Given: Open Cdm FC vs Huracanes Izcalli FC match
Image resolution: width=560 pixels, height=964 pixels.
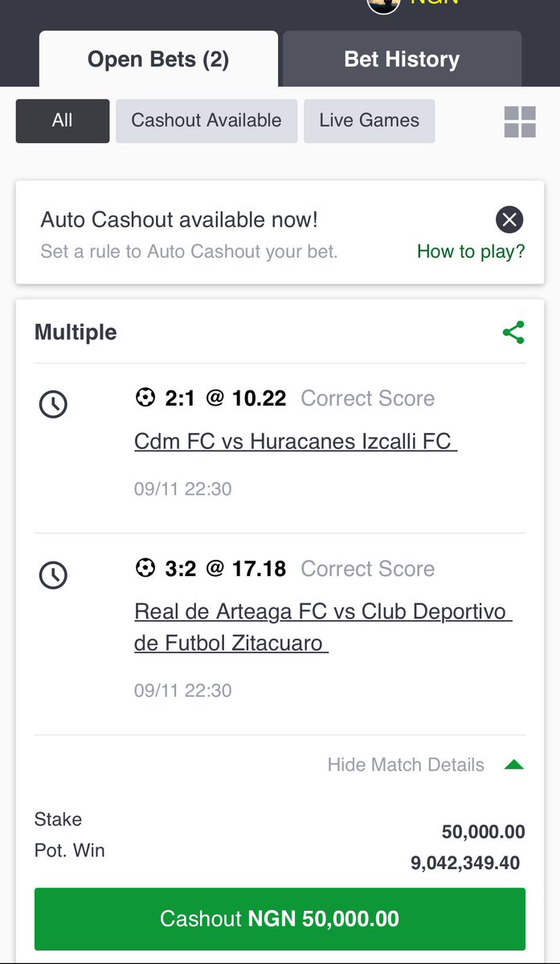Looking at the screenshot, I should click(x=296, y=442).
